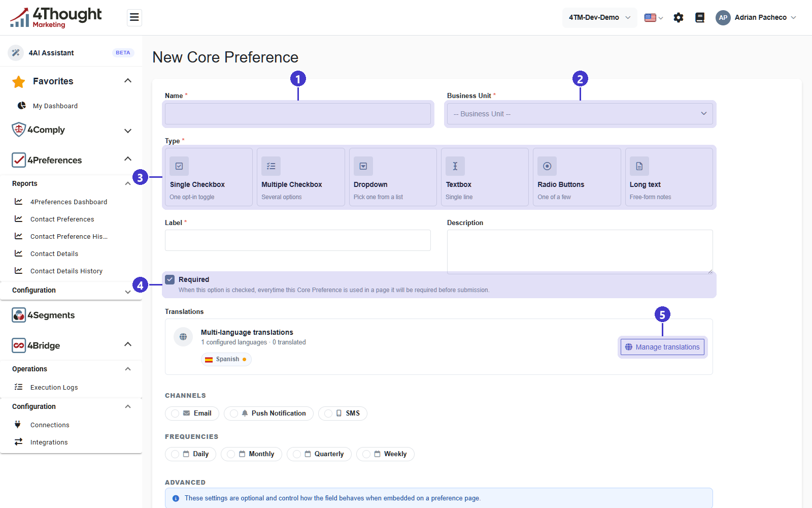
Task: Select the Dropdown type card
Action: (393, 177)
